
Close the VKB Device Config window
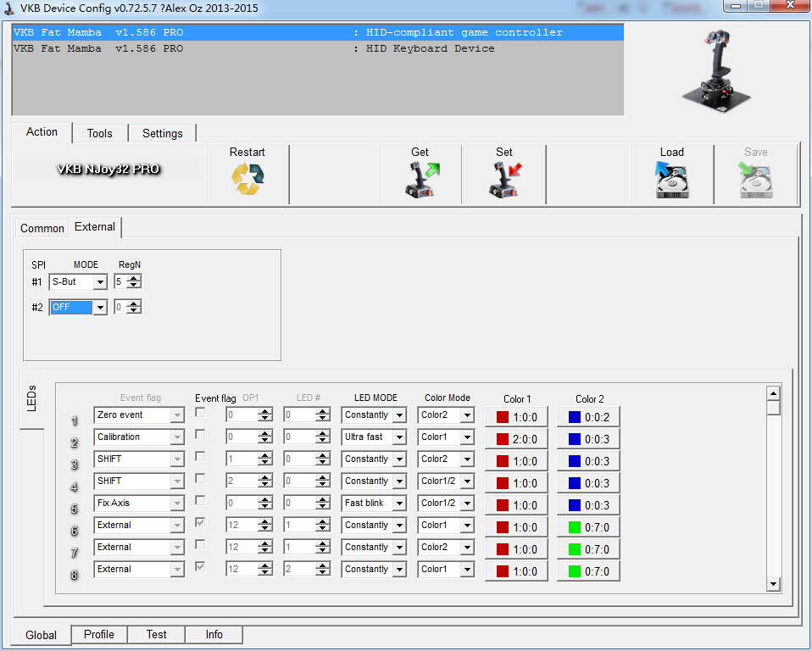[x=790, y=5]
